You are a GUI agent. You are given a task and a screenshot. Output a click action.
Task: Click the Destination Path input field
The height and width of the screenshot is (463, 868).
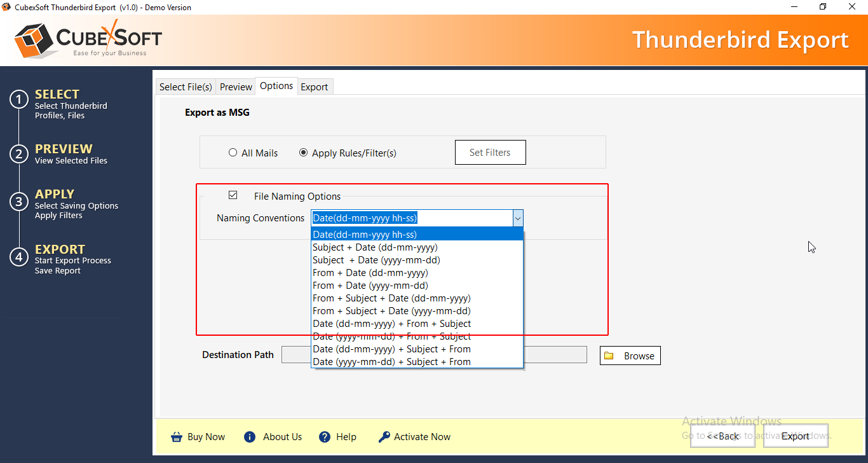click(434, 355)
